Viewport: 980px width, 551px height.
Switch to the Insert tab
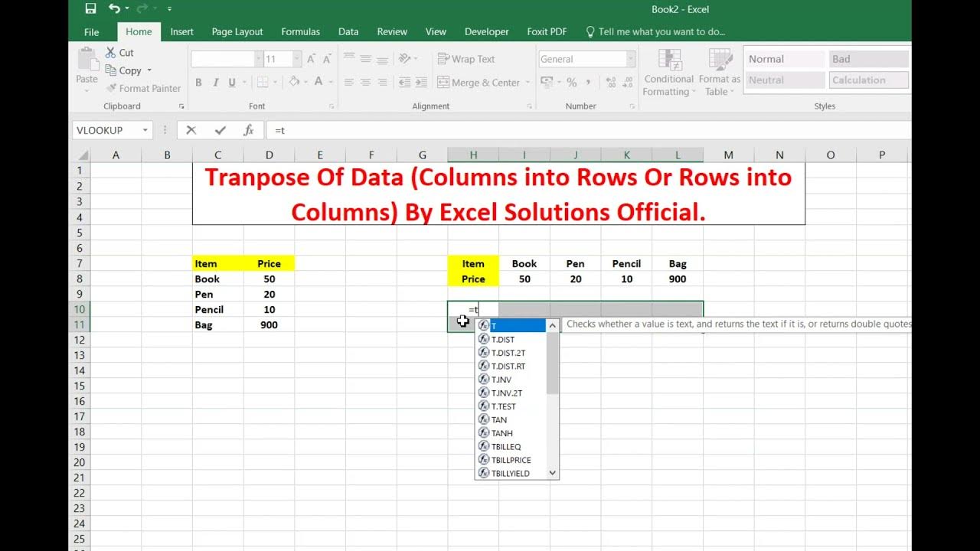tap(182, 31)
